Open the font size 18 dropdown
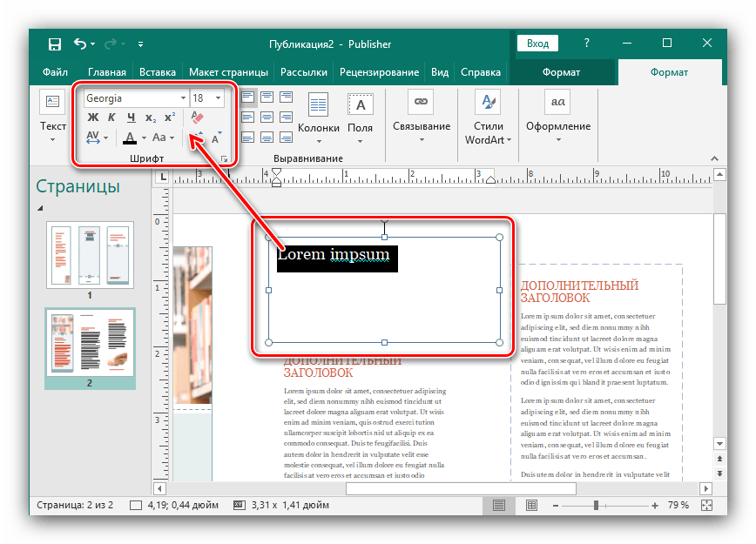Image resolution: width=756 pixels, height=544 pixels. [218, 98]
